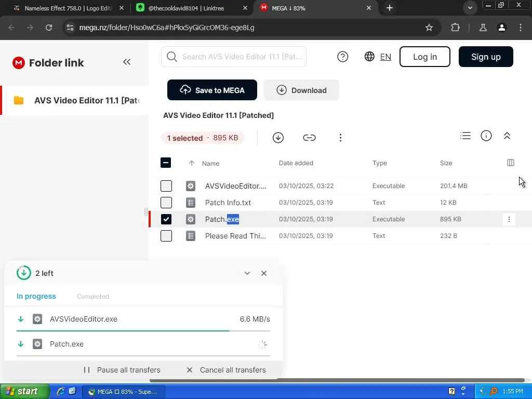Launch Internet Explorer from quick launch

tap(61, 391)
